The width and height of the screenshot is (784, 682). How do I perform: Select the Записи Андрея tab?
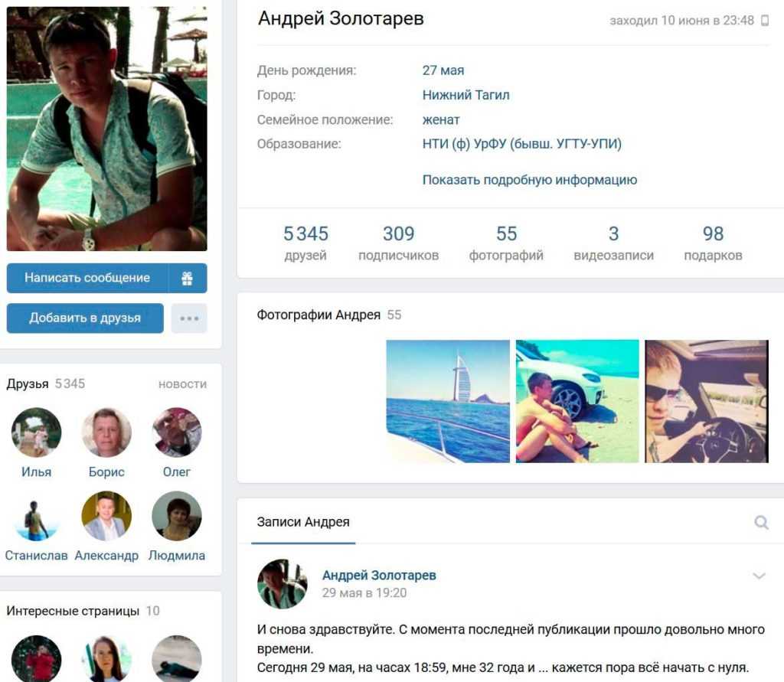click(x=303, y=522)
